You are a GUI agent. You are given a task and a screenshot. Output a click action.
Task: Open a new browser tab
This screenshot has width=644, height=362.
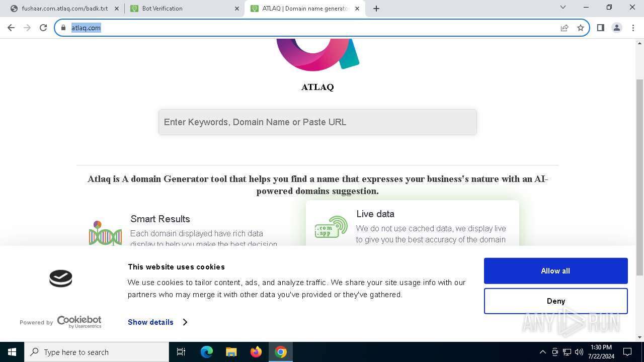pos(376,9)
